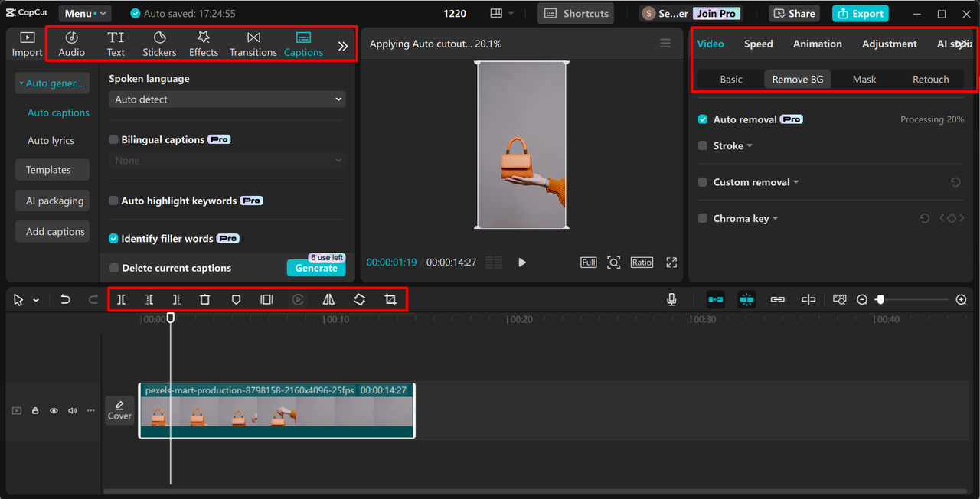Toggle preview axis icon
Image resolution: width=980 pixels, height=499 pixels.
click(x=808, y=300)
